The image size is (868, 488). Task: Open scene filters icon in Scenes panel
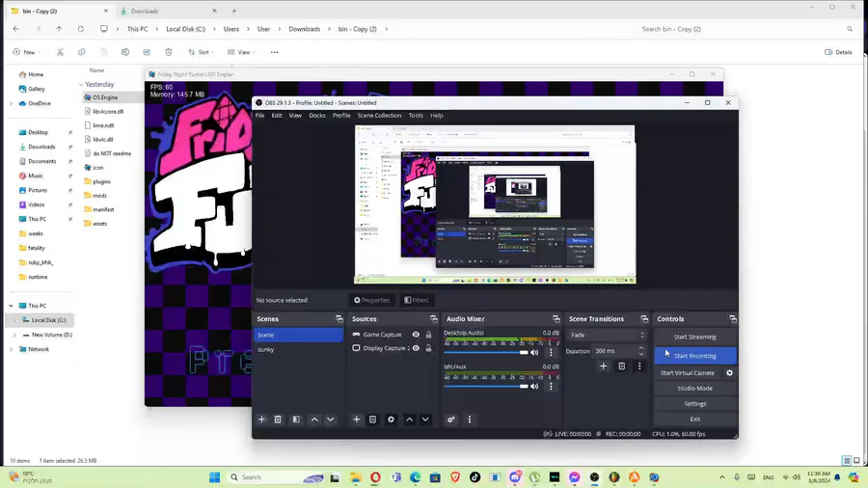pos(296,420)
